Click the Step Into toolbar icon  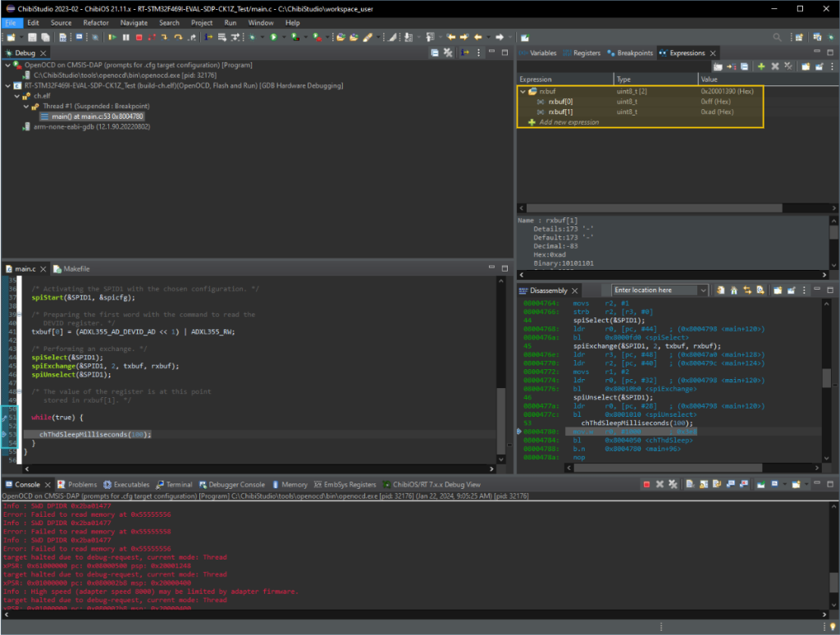tap(165, 37)
